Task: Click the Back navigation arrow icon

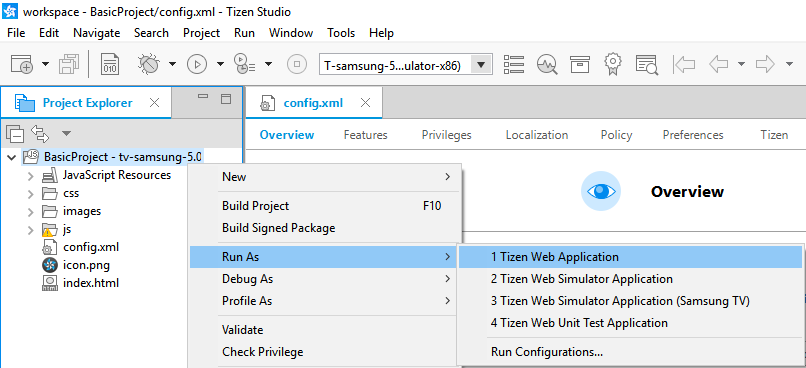Action: [720, 64]
